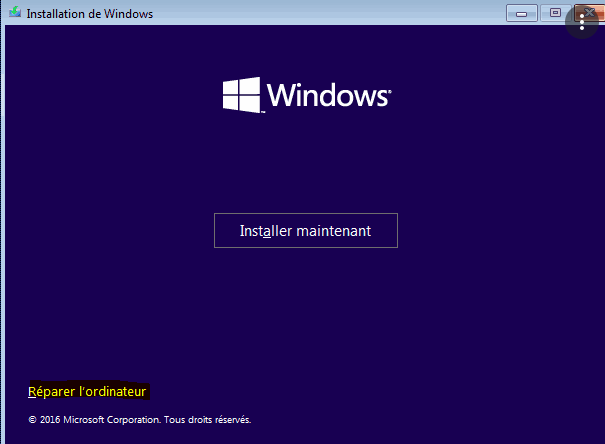Screen dimensions: 605x444
Task: Minimize the Installation de Windows window
Action: click(522, 14)
